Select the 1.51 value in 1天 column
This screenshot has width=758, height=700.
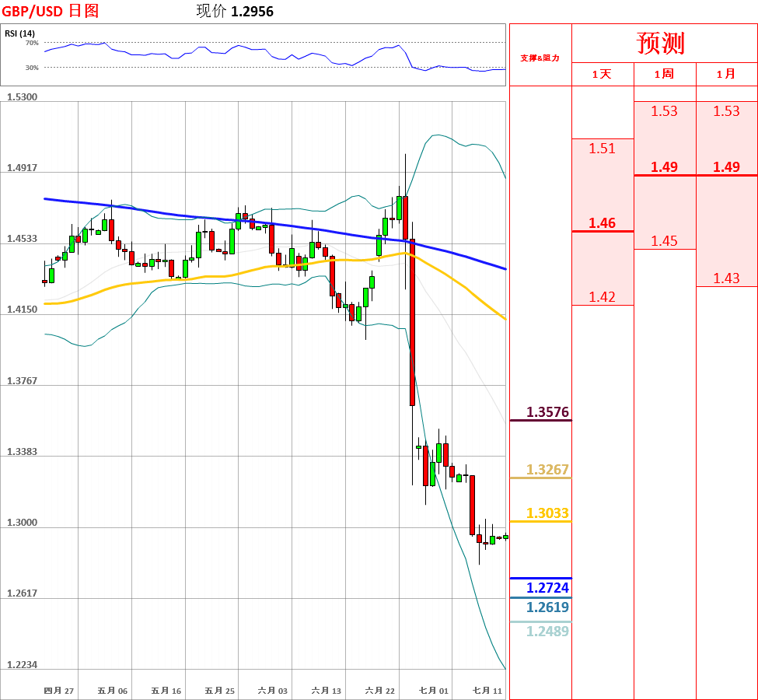click(603, 149)
